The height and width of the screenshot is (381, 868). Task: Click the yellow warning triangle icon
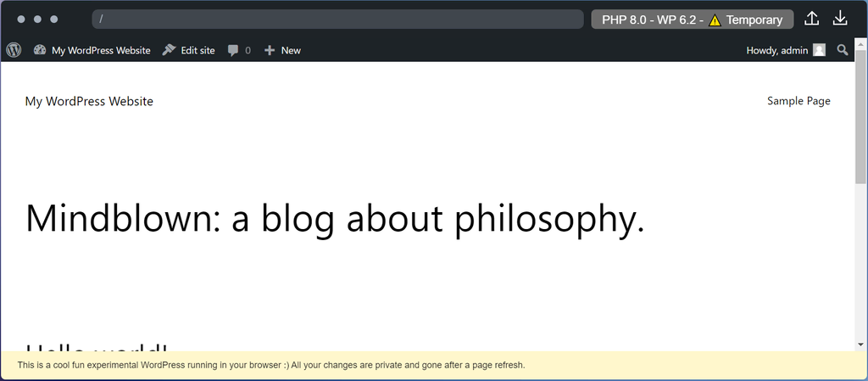(x=715, y=20)
